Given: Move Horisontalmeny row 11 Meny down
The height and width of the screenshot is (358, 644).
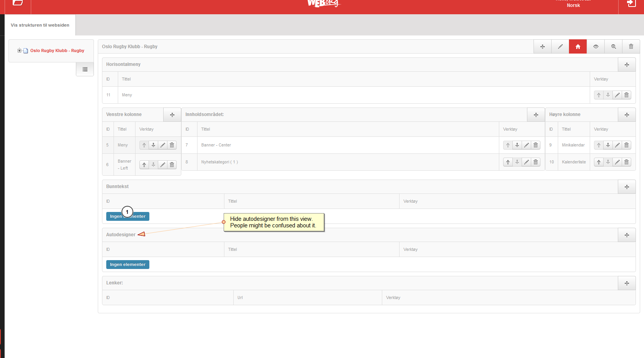Looking at the screenshot, I should click(608, 95).
